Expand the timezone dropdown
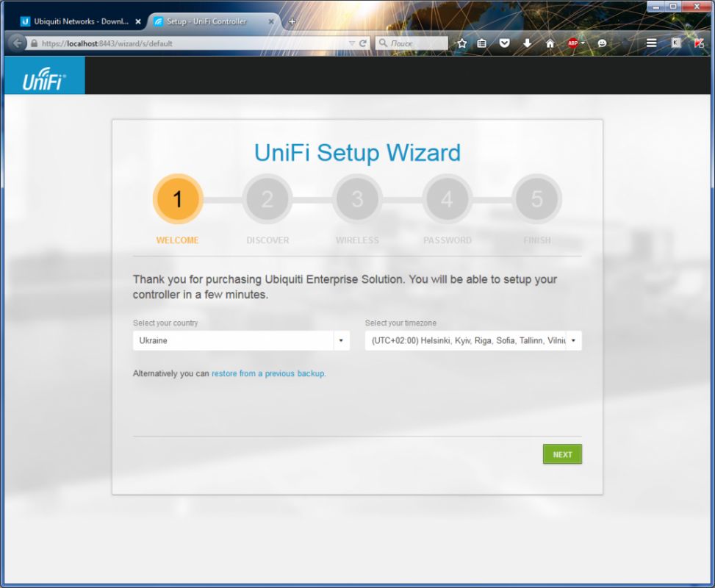This screenshot has height=588, width=715. (x=473, y=341)
